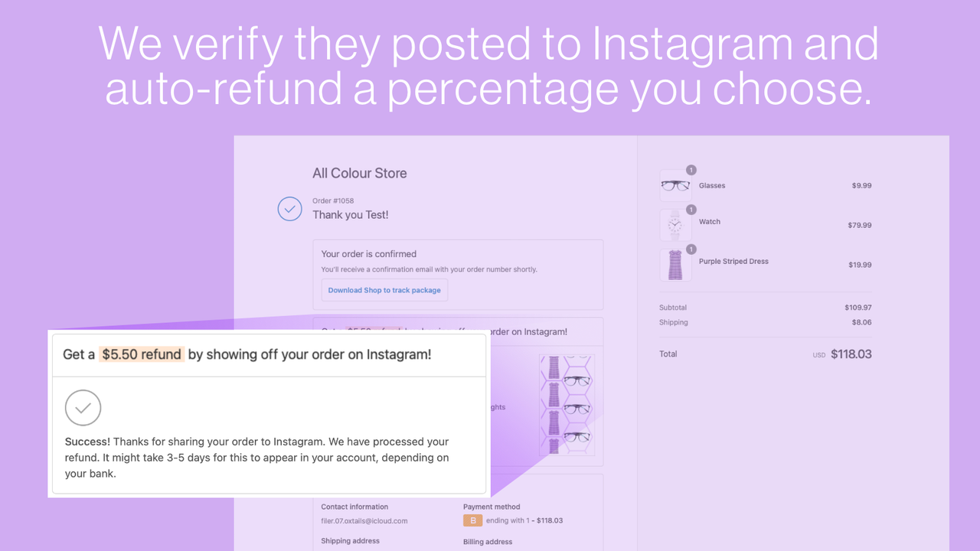This screenshot has width=980, height=551.
Task: Click the All Colour Store header
Action: [359, 173]
